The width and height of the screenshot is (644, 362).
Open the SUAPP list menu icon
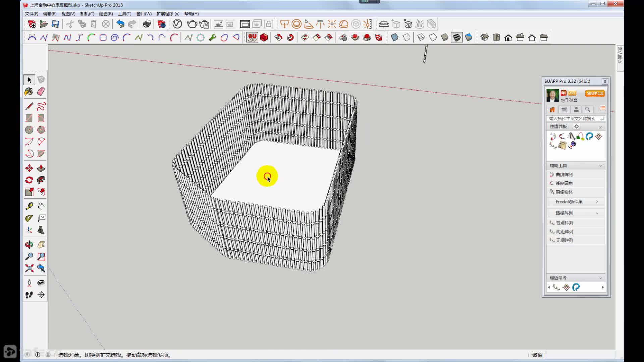pos(602,109)
